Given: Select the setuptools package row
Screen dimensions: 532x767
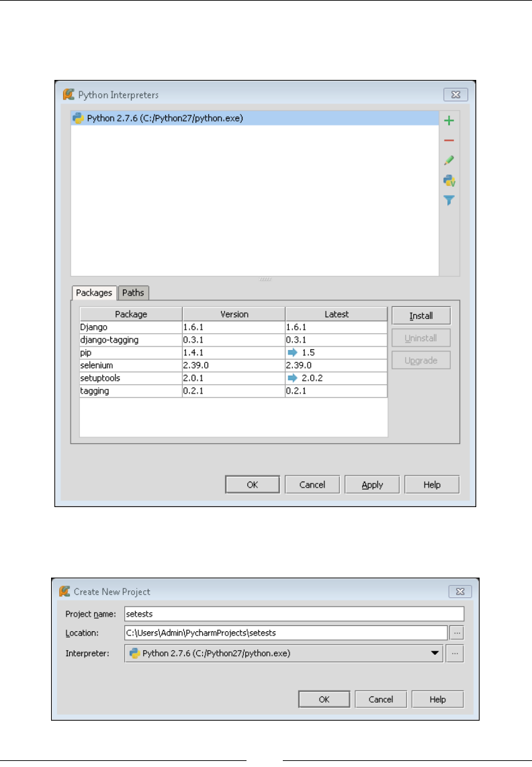Looking at the screenshot, I should coord(234,378).
